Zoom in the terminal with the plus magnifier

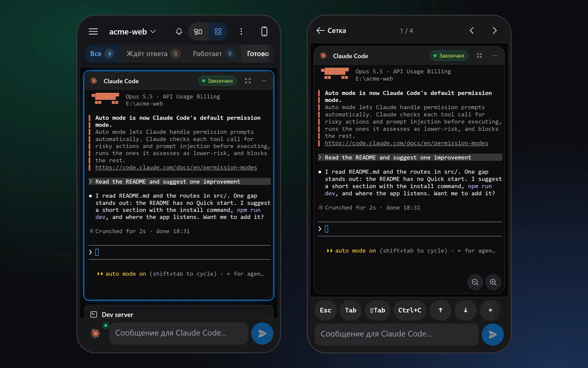(x=493, y=282)
